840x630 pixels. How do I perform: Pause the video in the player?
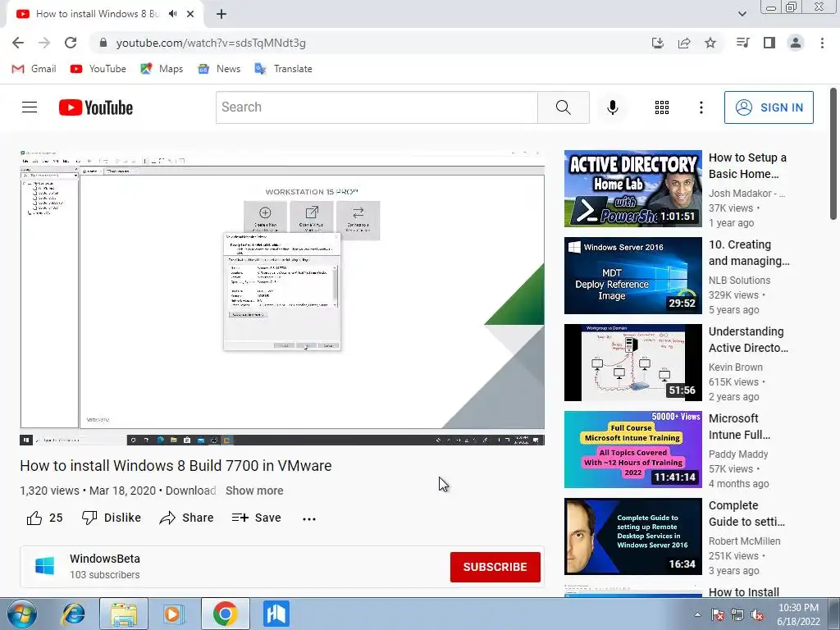tap(282, 297)
